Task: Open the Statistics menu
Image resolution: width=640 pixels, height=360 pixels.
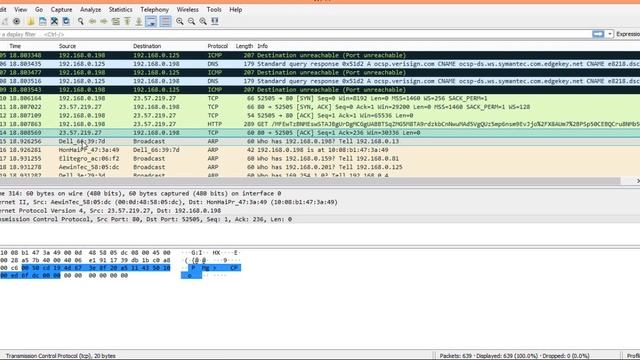Action: coord(120,9)
